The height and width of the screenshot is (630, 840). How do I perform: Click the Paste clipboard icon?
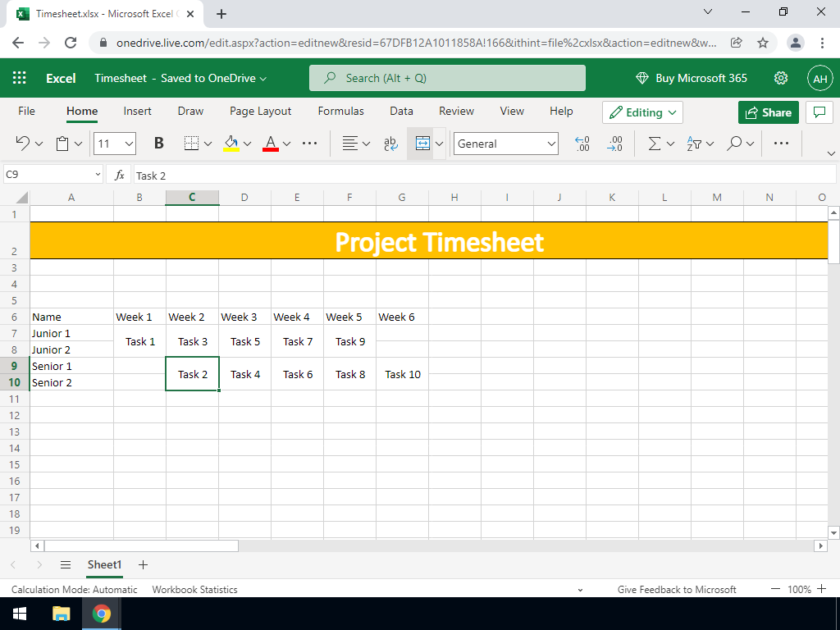(x=62, y=143)
